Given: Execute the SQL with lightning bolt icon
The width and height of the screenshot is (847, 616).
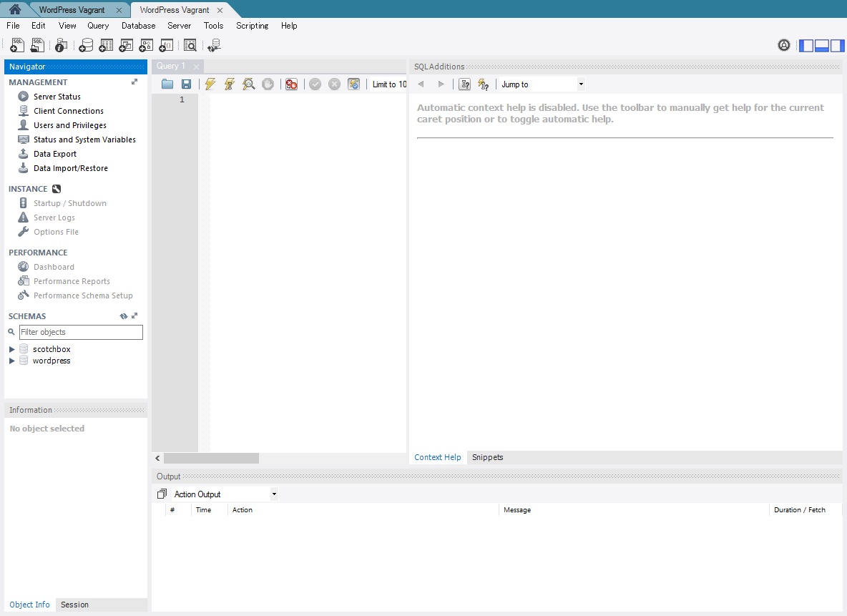Looking at the screenshot, I should pyautogui.click(x=210, y=84).
